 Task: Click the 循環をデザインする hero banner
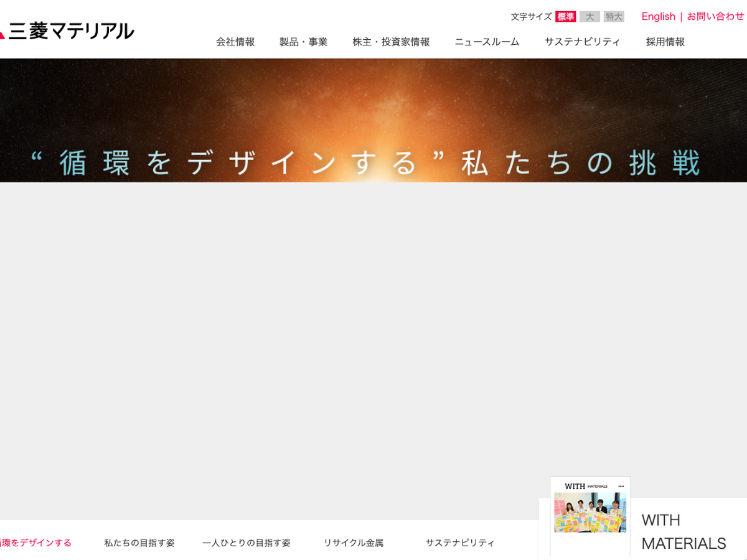(374, 120)
